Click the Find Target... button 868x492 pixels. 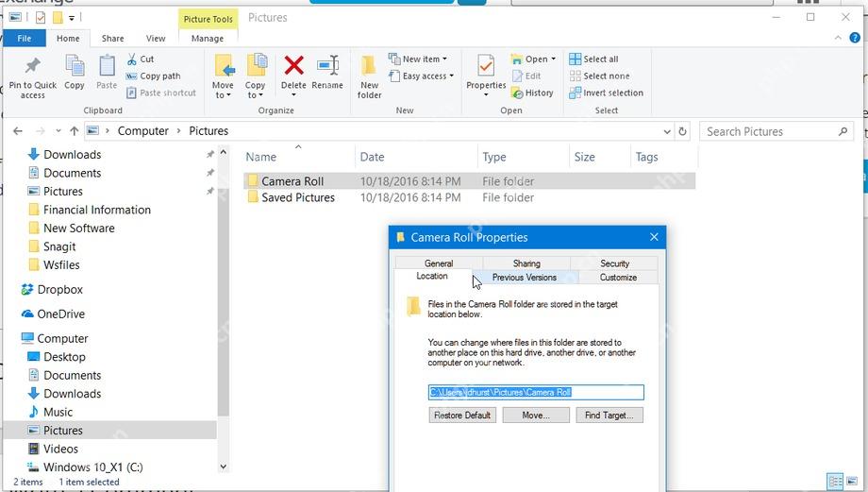click(609, 415)
